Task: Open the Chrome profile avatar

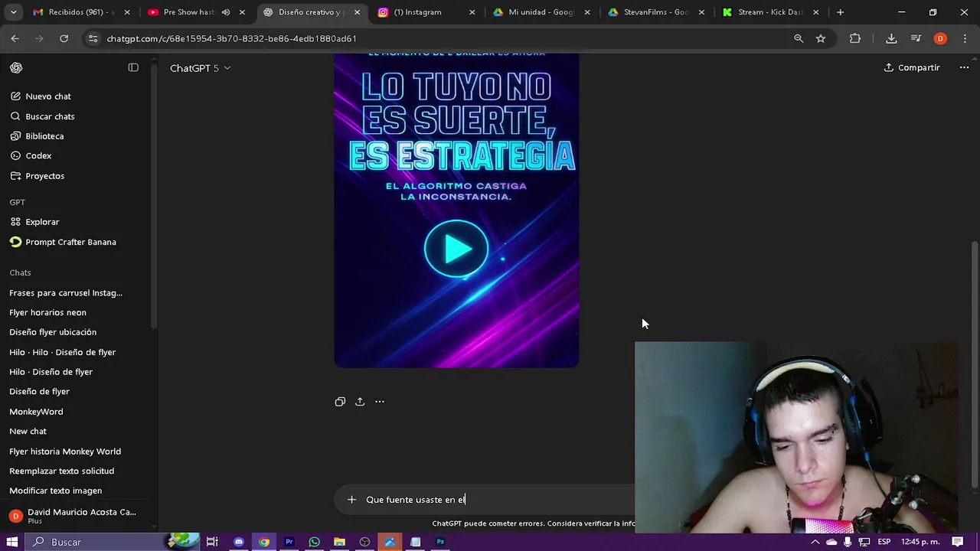Action: coord(940,38)
